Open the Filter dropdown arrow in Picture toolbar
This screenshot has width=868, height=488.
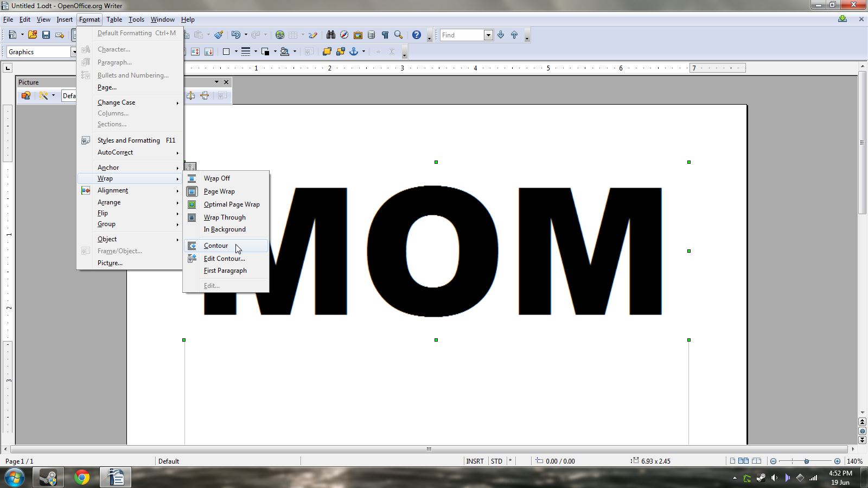click(x=53, y=95)
